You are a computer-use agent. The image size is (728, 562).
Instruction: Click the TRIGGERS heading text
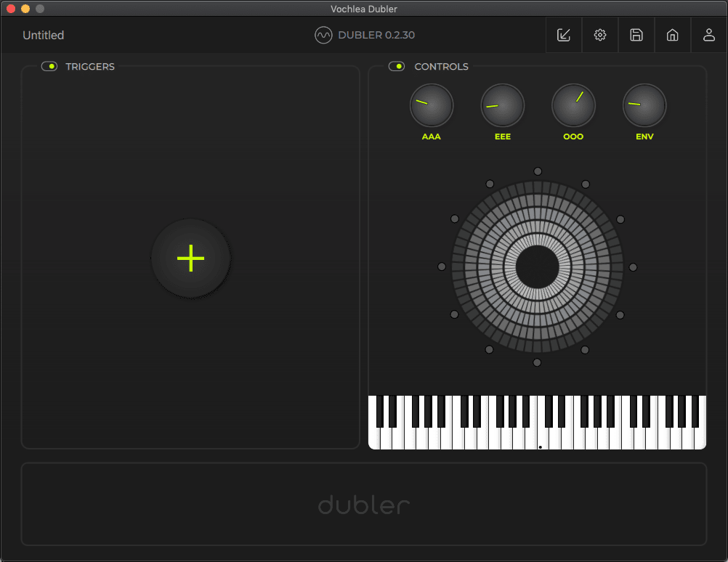click(x=90, y=66)
